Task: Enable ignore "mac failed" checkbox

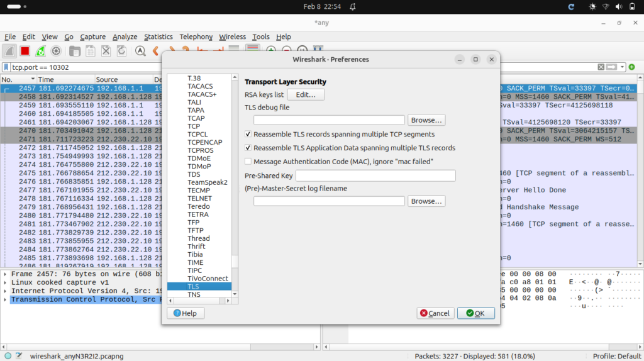Action: point(248,162)
